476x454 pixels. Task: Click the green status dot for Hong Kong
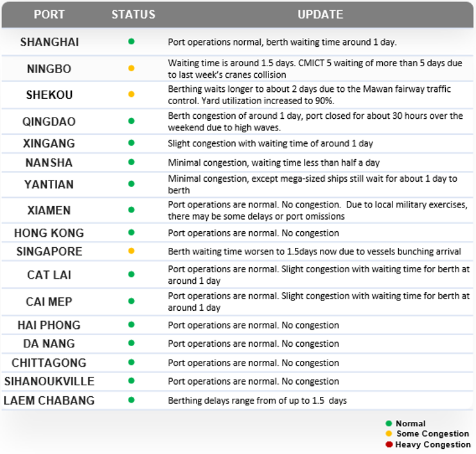131,232
